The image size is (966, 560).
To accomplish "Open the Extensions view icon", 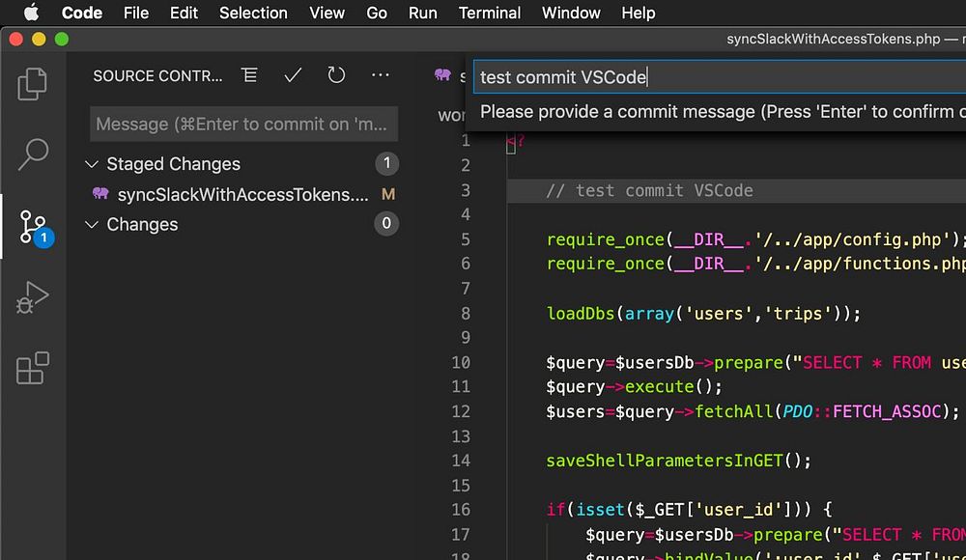I will pyautogui.click(x=33, y=369).
